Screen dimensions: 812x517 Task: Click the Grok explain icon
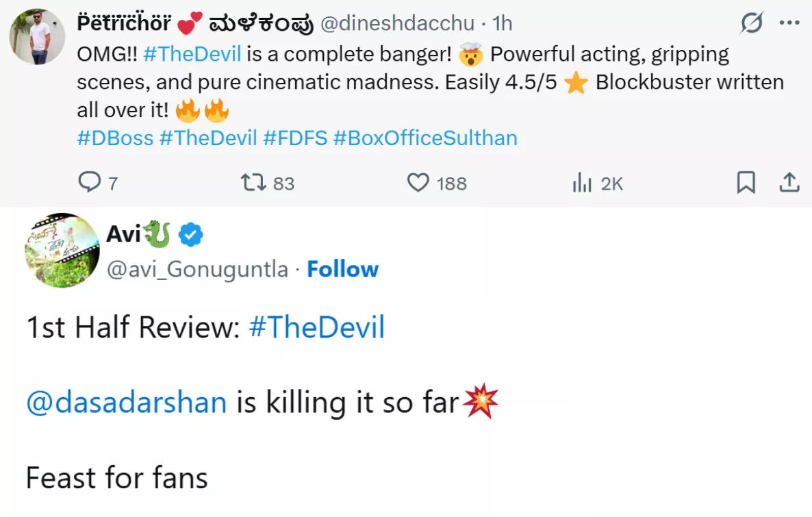[x=751, y=24]
